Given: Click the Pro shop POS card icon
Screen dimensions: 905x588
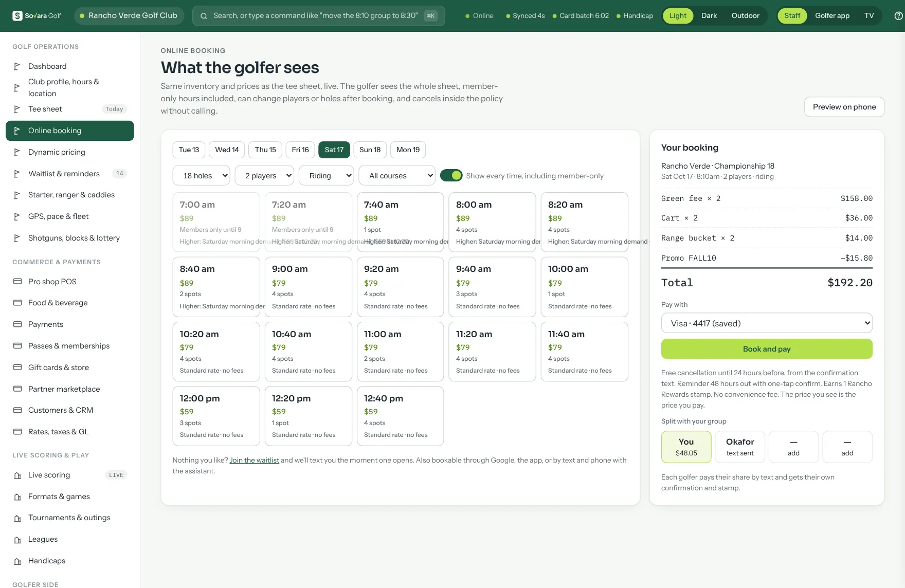Looking at the screenshot, I should (x=17, y=282).
